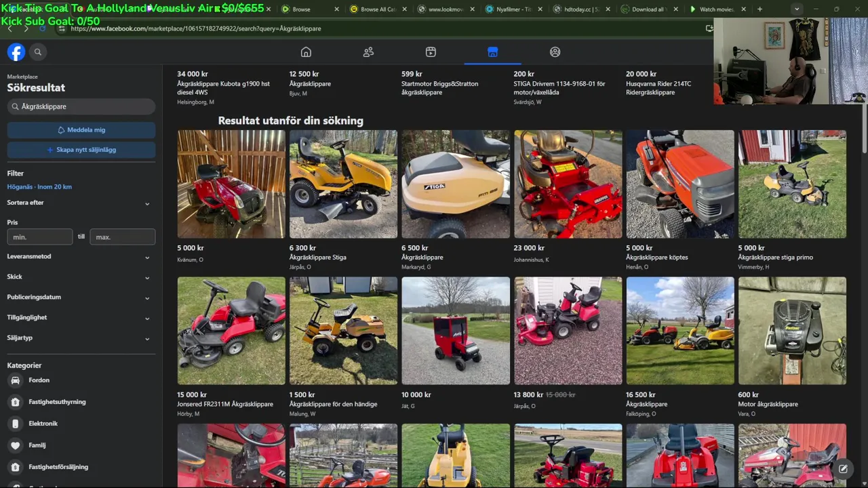Open the Groups icon in top navigation
The image size is (868, 488).
[555, 52]
